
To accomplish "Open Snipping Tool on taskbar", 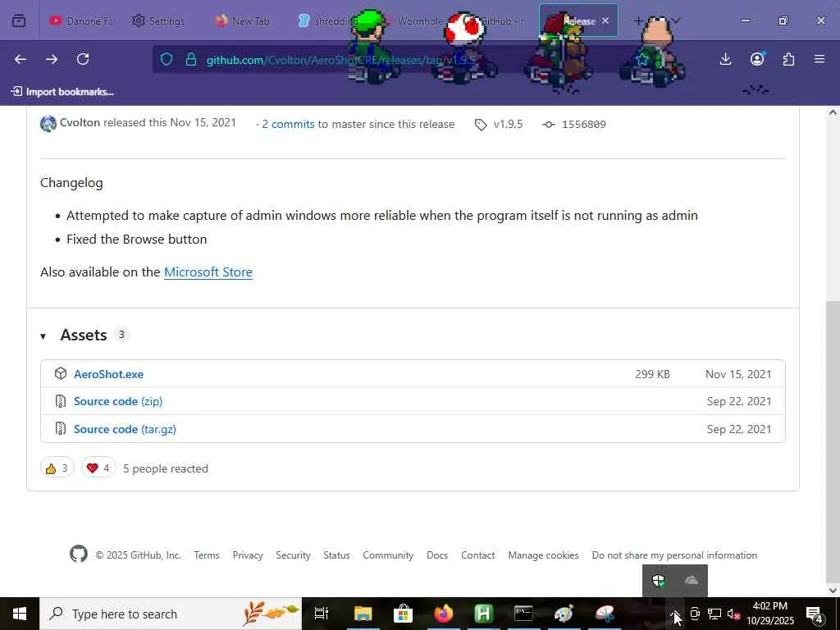I will click(x=605, y=614).
